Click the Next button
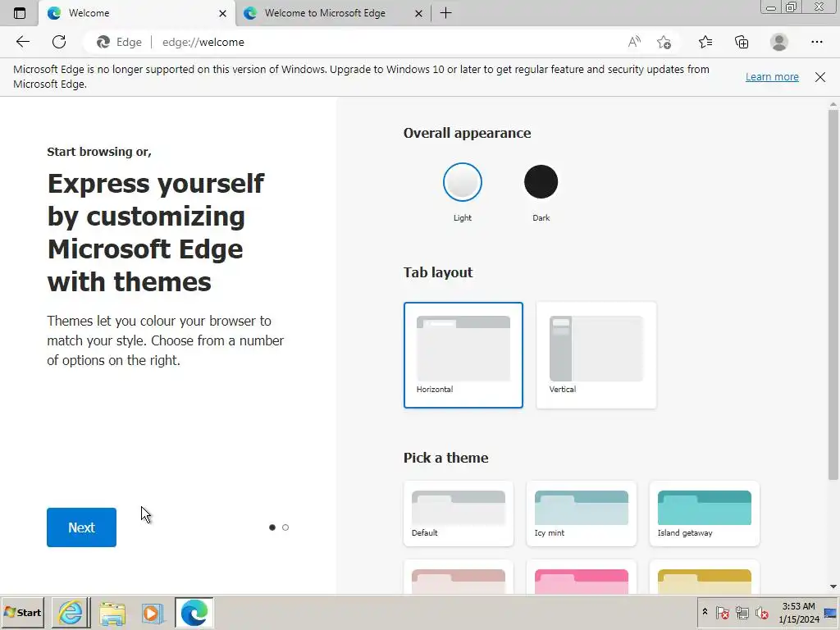 click(x=81, y=527)
